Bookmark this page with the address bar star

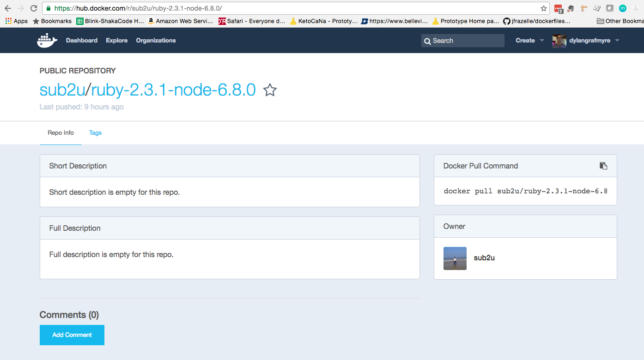[x=543, y=8]
